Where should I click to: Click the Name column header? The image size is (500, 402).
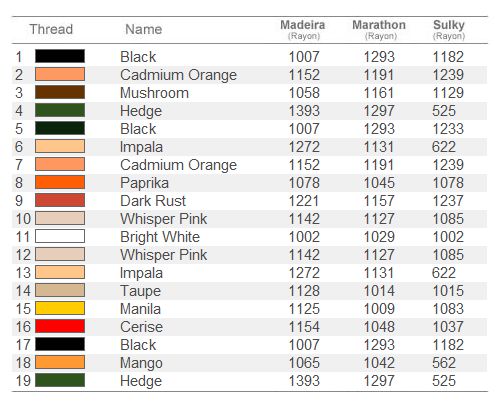(144, 29)
